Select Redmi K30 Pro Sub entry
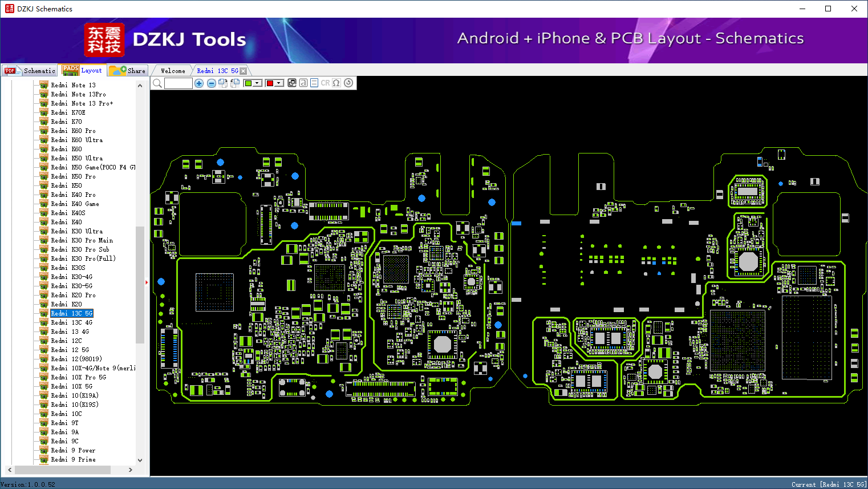The width and height of the screenshot is (868, 489). pos(80,249)
